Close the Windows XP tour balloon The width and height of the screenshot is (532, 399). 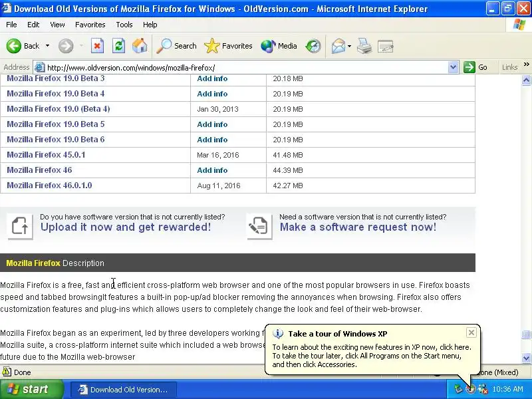[471, 332]
